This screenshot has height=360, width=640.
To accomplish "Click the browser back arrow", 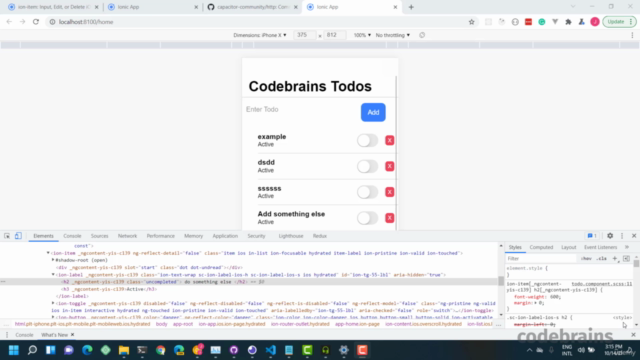I will tap(9, 22).
